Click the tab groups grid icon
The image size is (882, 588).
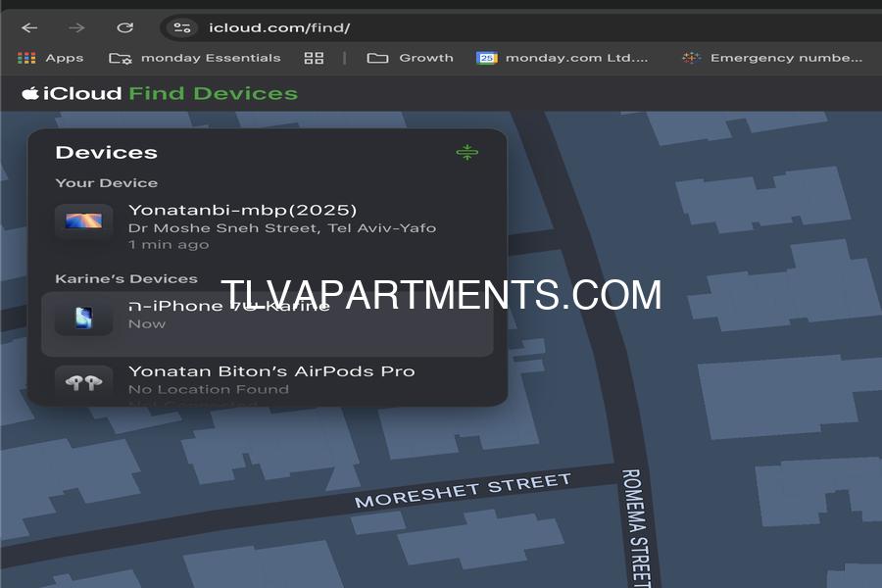tap(314, 58)
